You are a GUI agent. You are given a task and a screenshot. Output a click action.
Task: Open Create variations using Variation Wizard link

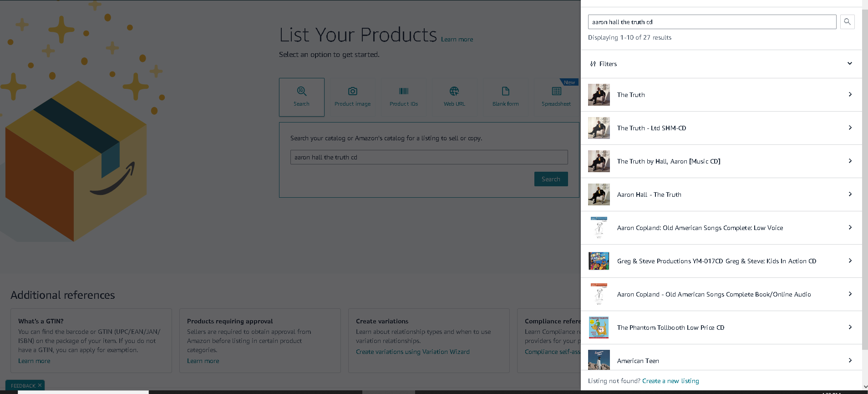click(x=412, y=352)
